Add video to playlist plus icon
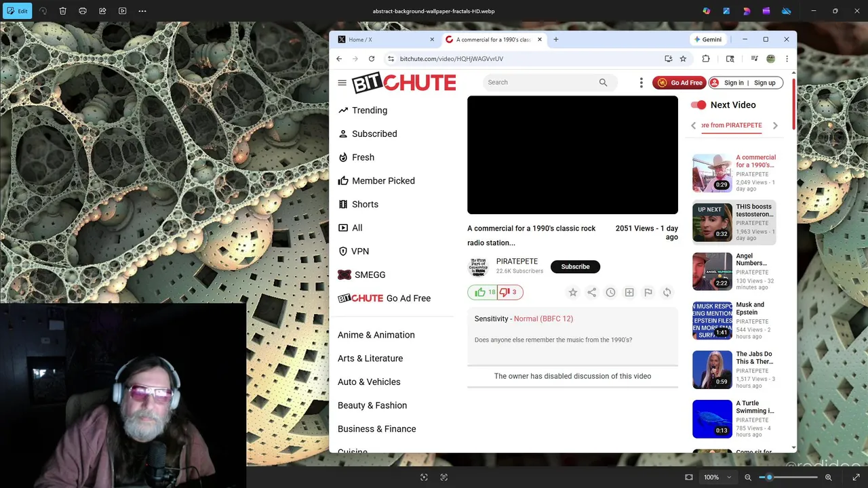The width and height of the screenshot is (868, 488). pos(629,292)
